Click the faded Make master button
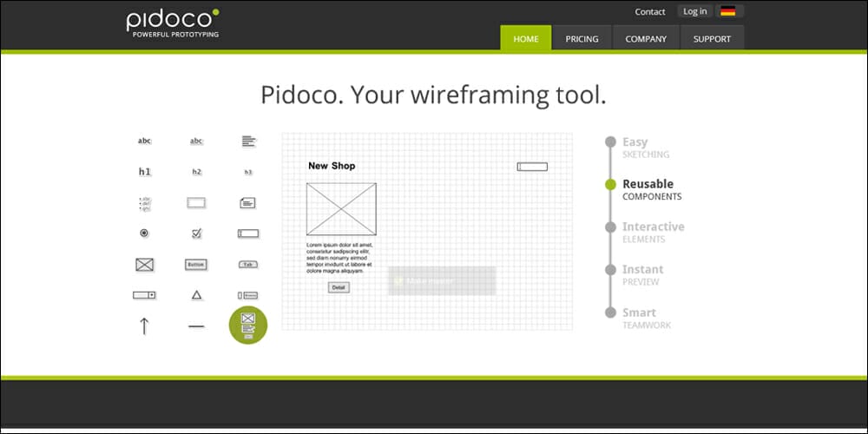Screen dimensions: 868x434 [x=442, y=280]
